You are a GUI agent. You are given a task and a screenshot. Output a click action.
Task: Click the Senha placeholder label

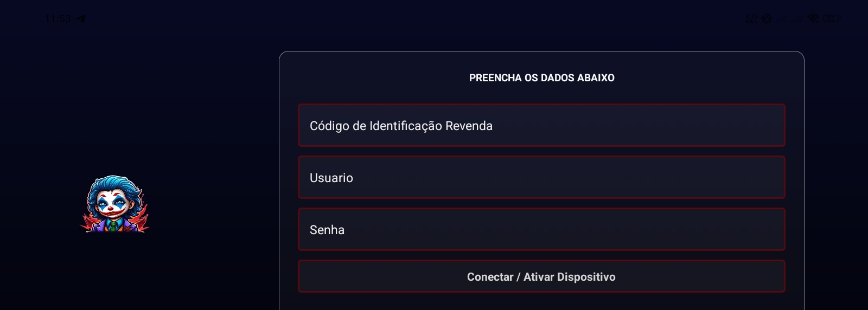[327, 230]
